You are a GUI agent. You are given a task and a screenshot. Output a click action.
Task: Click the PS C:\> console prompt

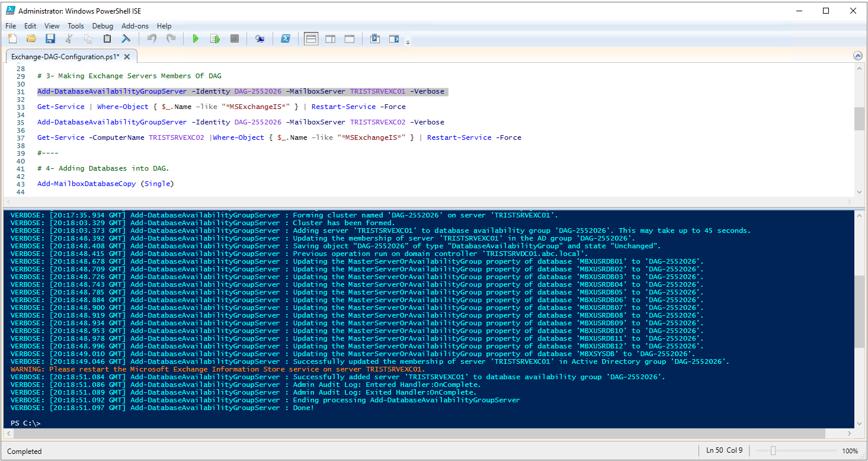click(25, 423)
